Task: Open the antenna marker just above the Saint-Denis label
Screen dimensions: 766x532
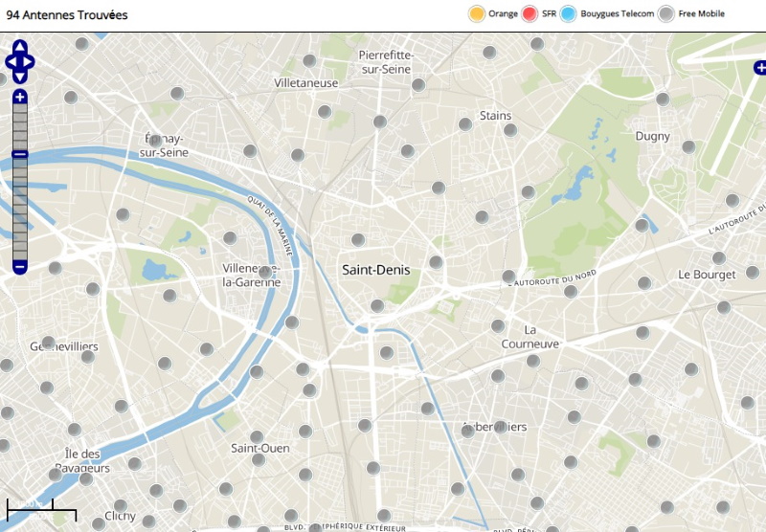Action: click(358, 239)
